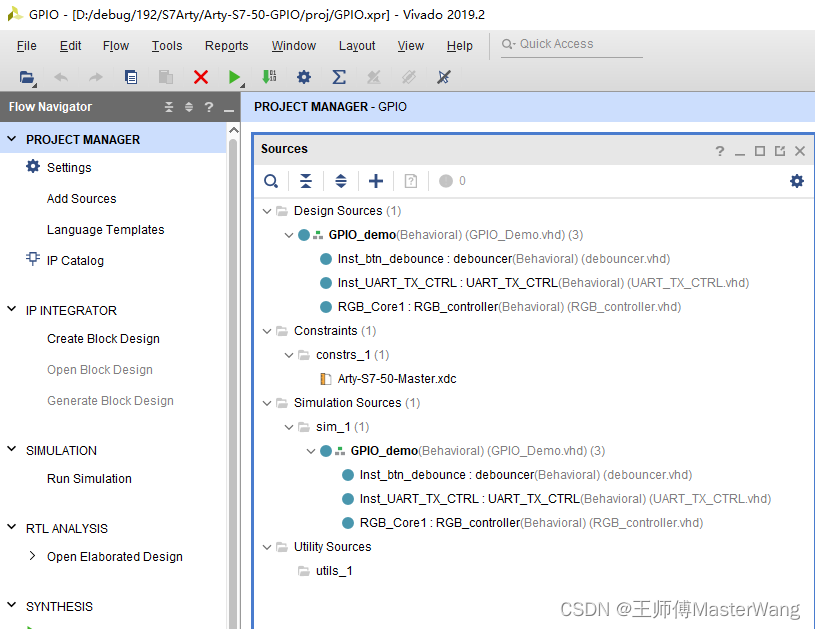This screenshot has height=629, width=815.
Task: Expand Open Elaborated Design arrow
Action: click(32, 556)
